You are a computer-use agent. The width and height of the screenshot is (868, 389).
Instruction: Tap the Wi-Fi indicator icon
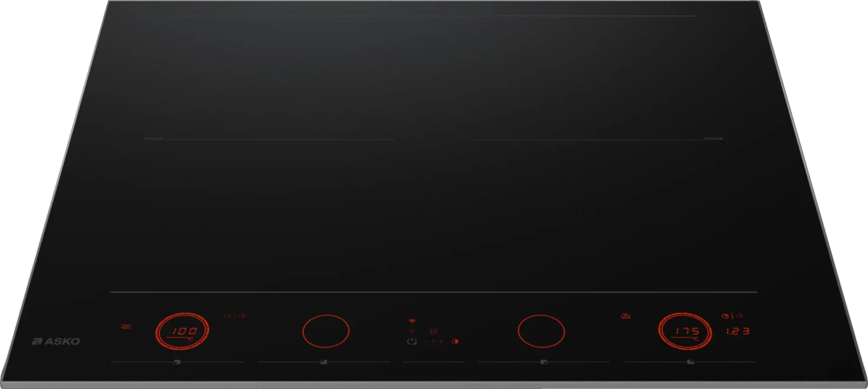pyautogui.click(x=412, y=321)
